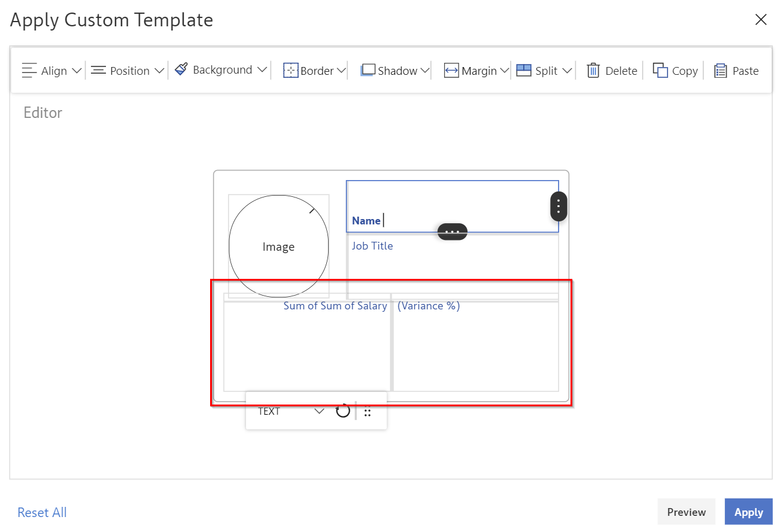Click the Margin arrows icon
The height and width of the screenshot is (532, 780).
(x=451, y=71)
